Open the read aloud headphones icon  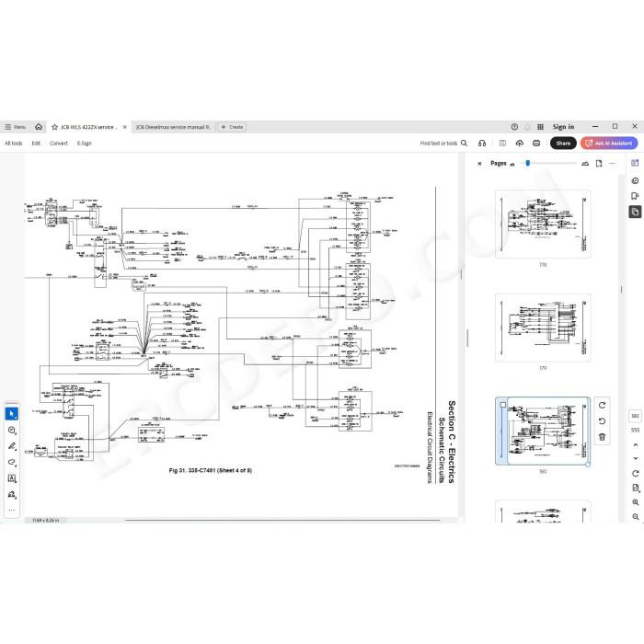click(x=482, y=143)
